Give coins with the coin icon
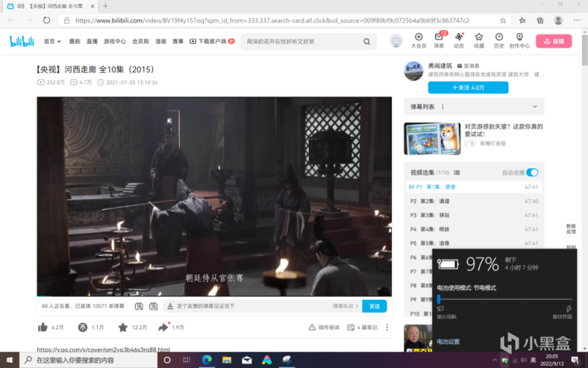The image size is (588, 368). [82, 327]
